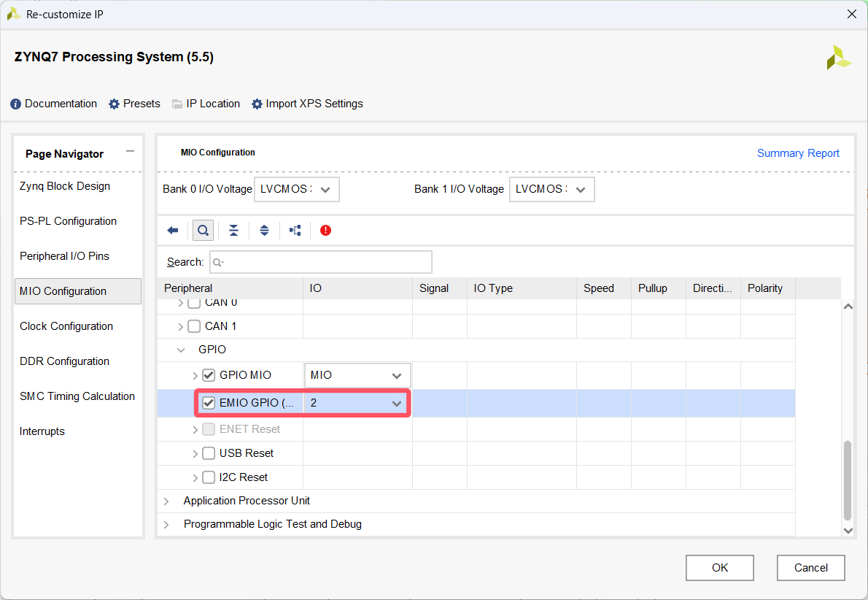Open GPIO MIO IO dropdown
Screen dimensions: 868x600
click(357, 375)
